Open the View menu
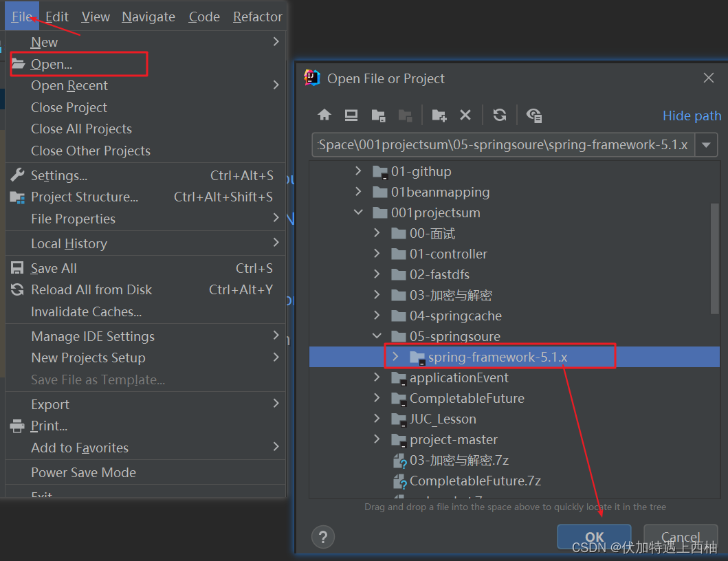The width and height of the screenshot is (728, 561). [x=96, y=16]
